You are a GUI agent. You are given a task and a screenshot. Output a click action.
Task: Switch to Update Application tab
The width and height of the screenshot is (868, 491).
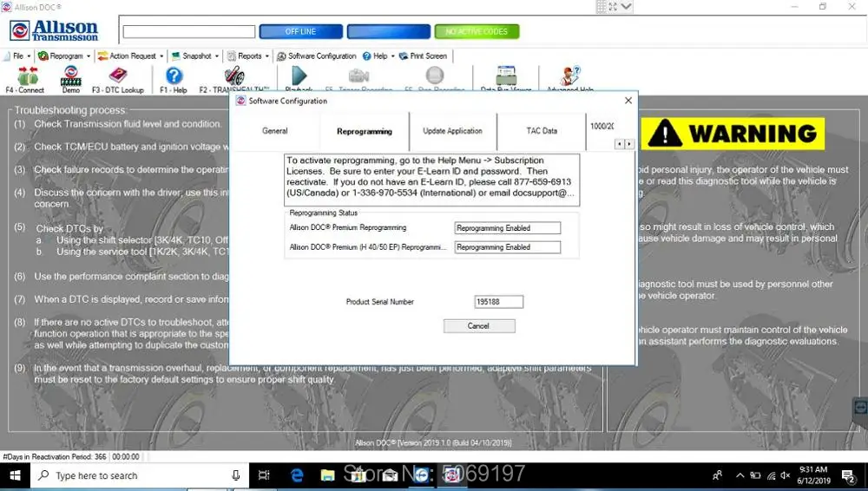452,131
